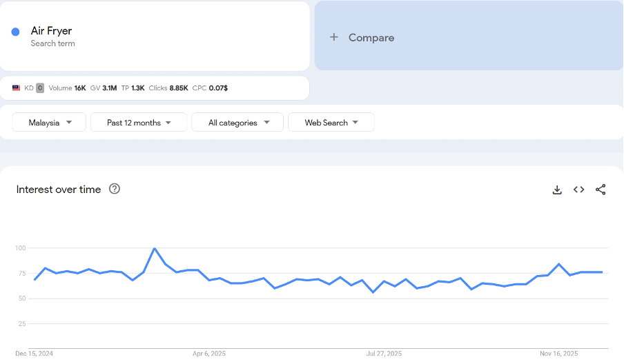The width and height of the screenshot is (624, 364).
Task: Expand the Malaysia region dropdown
Action: [x=50, y=123]
